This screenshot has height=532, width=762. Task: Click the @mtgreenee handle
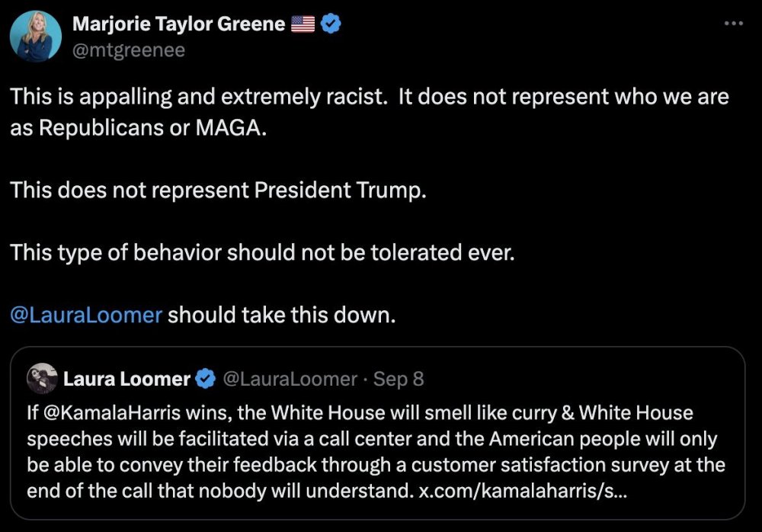[x=128, y=50]
